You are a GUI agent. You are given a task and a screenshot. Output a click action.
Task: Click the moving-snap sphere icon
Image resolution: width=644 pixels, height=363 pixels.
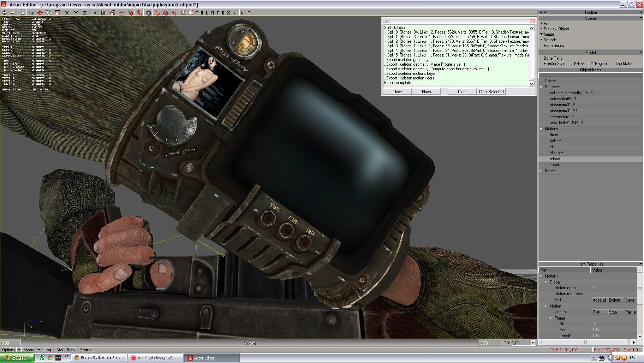coord(149,13)
